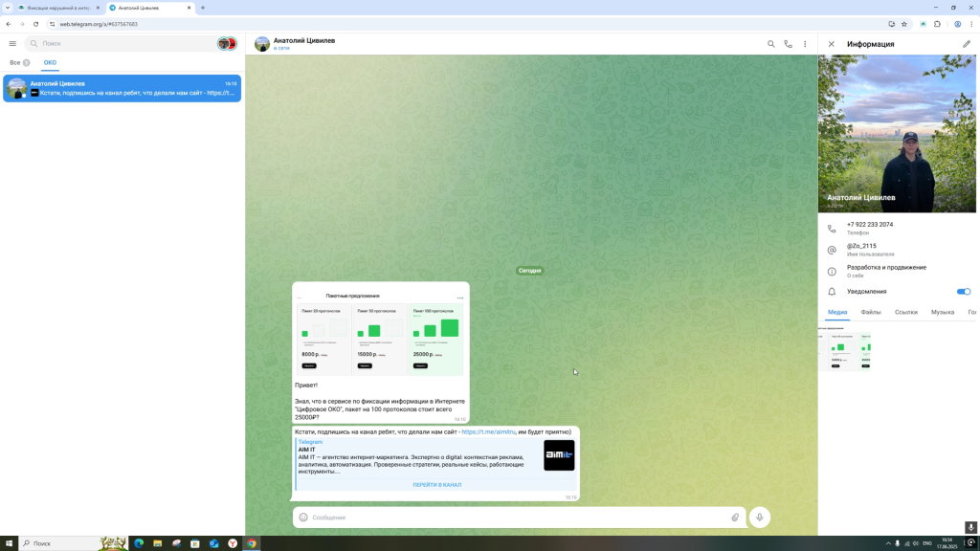Open the emoji picker in message box

[x=303, y=518]
